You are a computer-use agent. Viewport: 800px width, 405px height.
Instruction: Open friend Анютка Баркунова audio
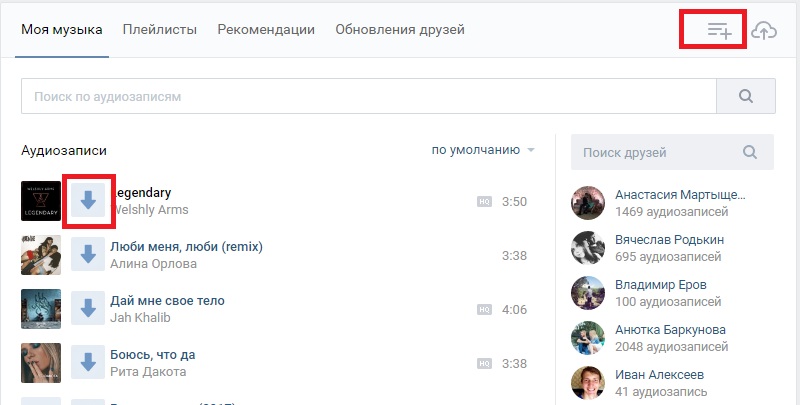point(670,330)
